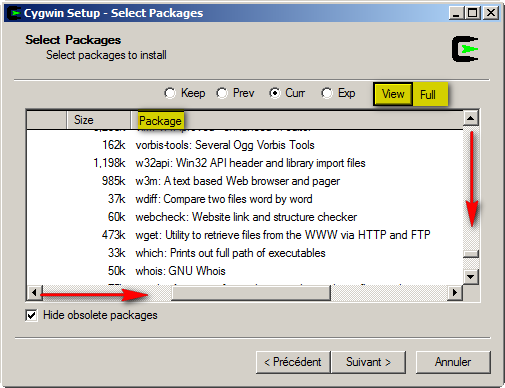The image size is (505, 388).
Task: Close the Cygwin Setup window
Action: tap(491, 13)
